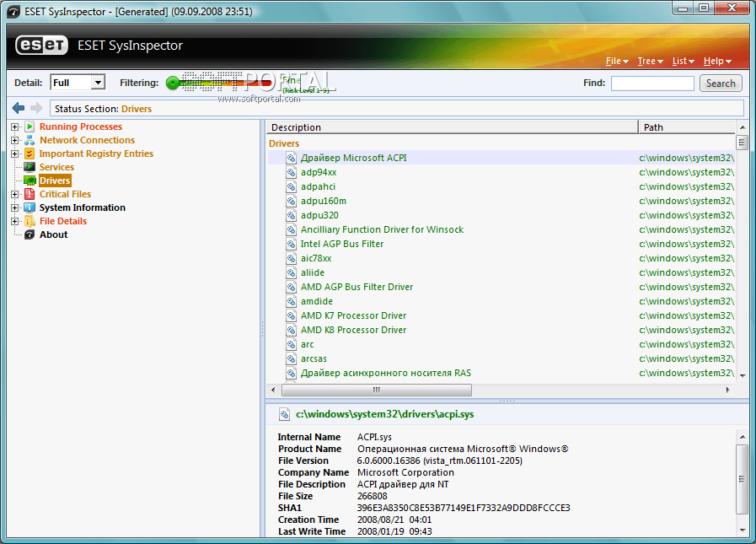Screen dimensions: 756x544
Task: Click the driver list scroll-right arrow
Action: pos(727,390)
